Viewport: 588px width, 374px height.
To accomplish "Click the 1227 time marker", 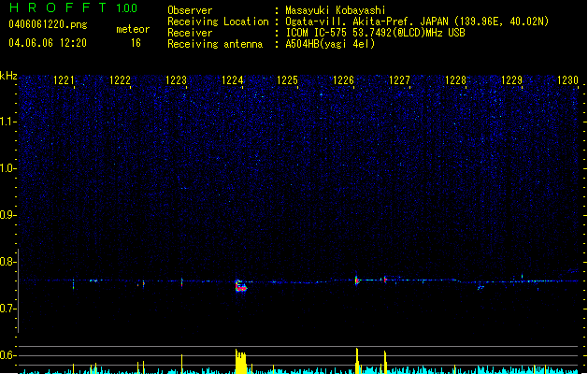I will tap(399, 80).
